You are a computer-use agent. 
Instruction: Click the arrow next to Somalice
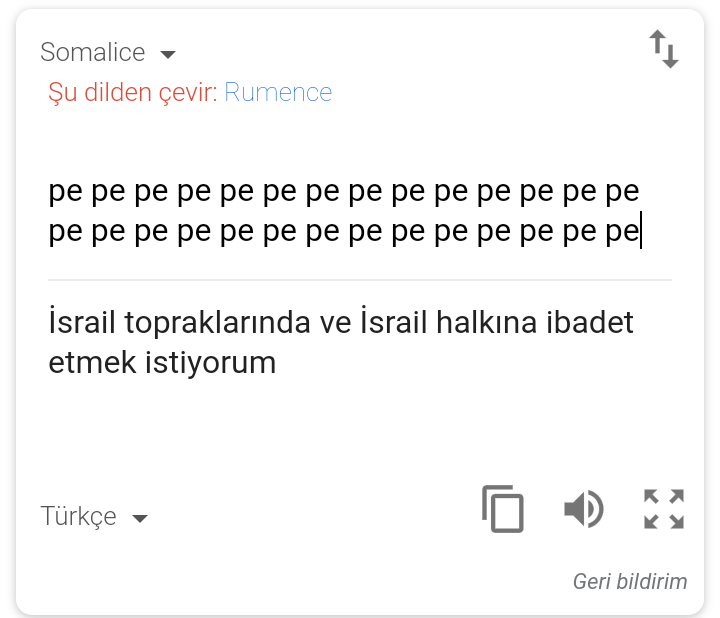168,54
